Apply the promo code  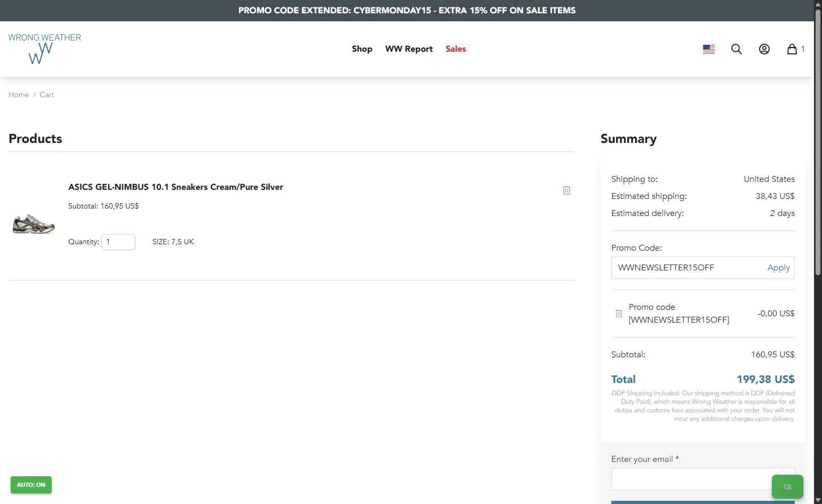click(778, 268)
